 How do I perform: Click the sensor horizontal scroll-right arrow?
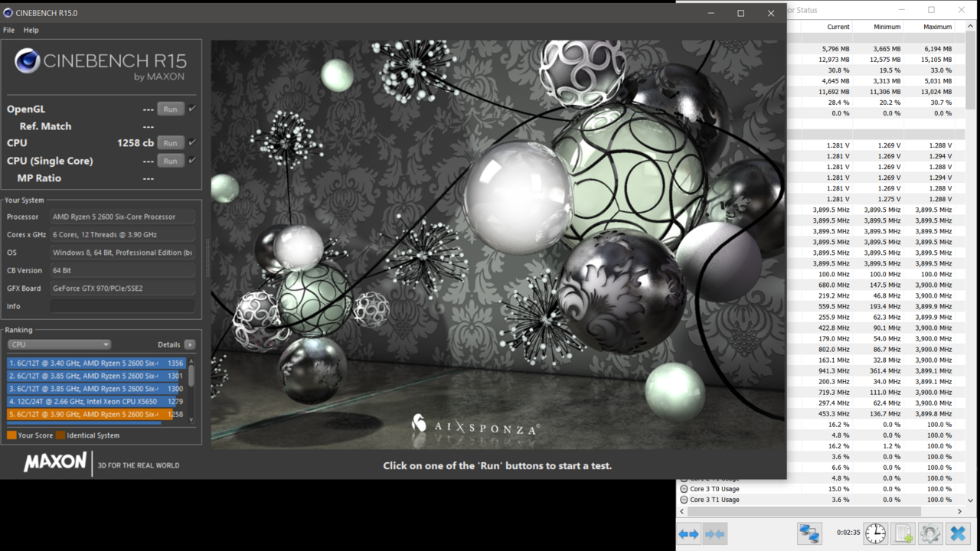pos(959,511)
